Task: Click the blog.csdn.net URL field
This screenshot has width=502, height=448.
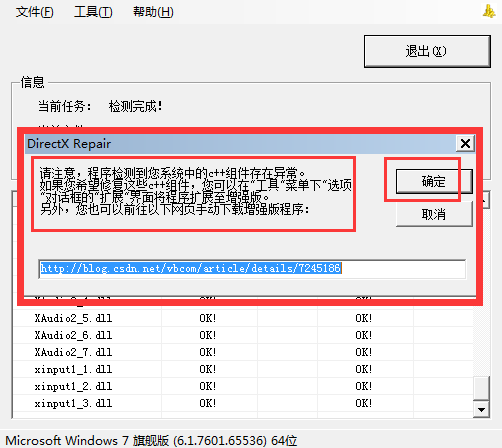Action: tap(252, 269)
